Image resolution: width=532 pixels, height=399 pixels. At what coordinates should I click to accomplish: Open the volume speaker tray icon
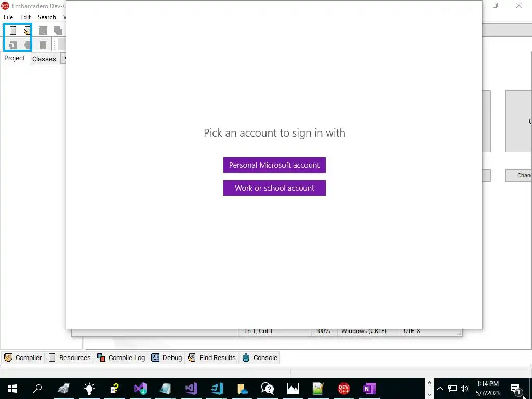(464, 389)
